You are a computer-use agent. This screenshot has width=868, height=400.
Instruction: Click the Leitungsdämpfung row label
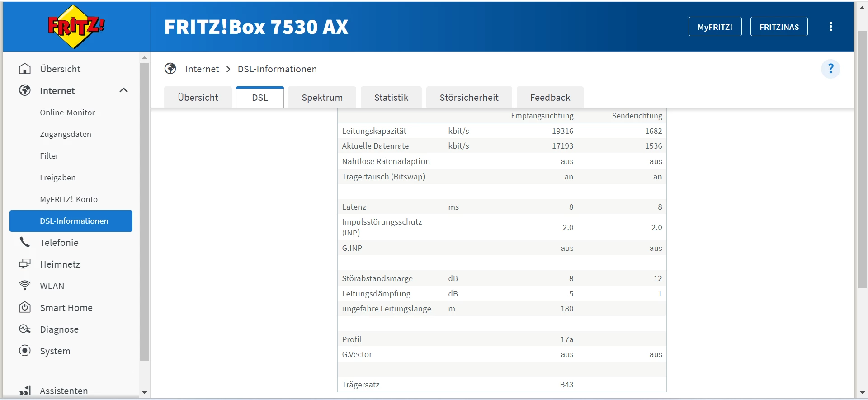coord(376,294)
